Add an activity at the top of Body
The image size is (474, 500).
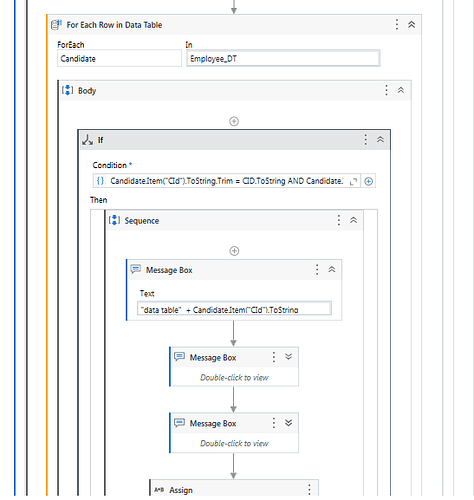[x=234, y=121]
